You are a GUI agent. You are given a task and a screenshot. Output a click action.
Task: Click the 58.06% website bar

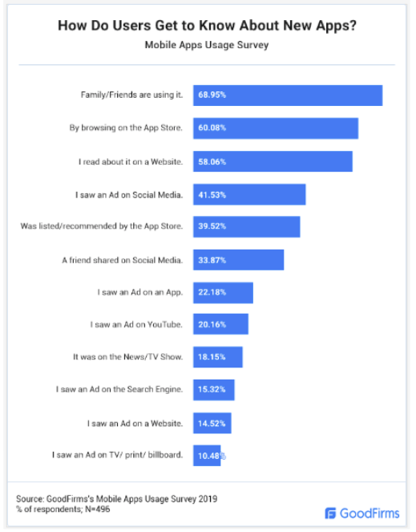(273, 161)
